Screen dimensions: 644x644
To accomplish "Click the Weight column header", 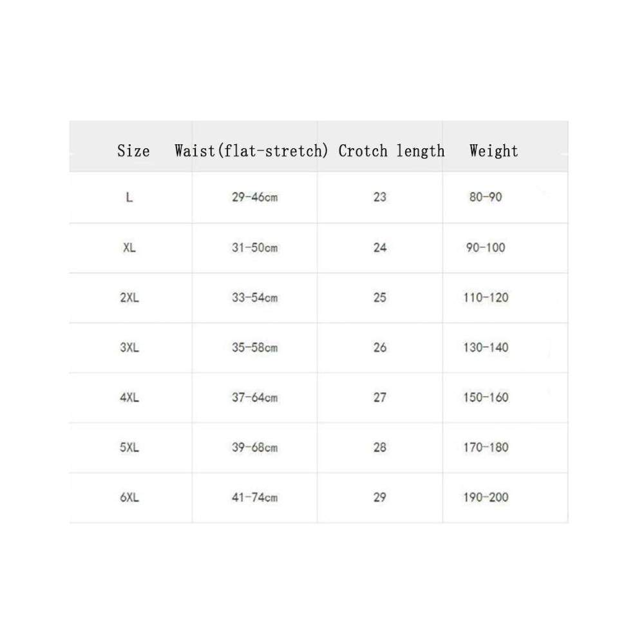I will [x=494, y=151].
